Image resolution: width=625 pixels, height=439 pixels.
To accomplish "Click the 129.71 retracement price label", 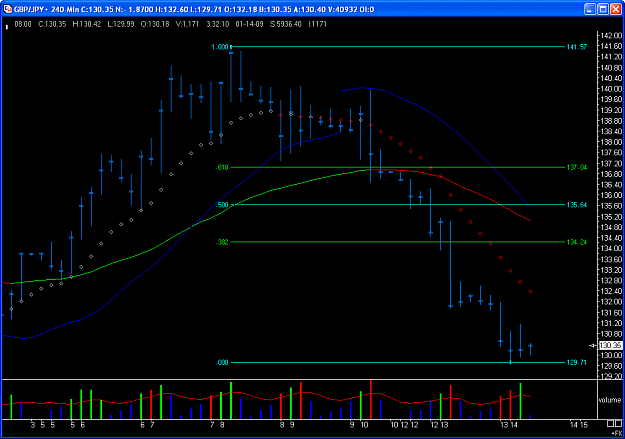I will coord(576,362).
